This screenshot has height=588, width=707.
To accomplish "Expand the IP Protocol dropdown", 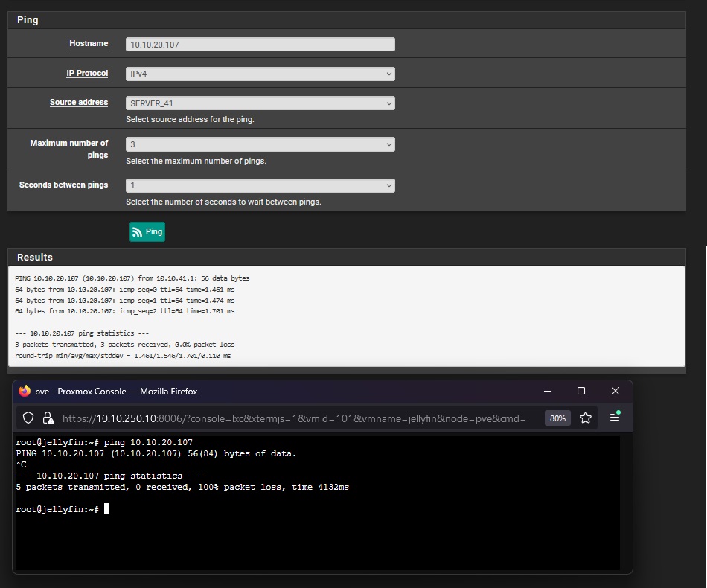I will (x=260, y=74).
